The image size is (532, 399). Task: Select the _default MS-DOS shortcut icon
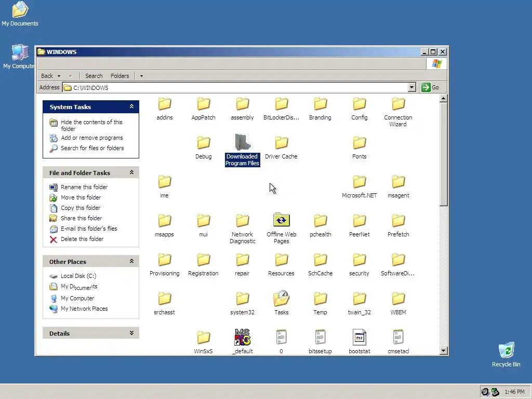click(x=242, y=337)
